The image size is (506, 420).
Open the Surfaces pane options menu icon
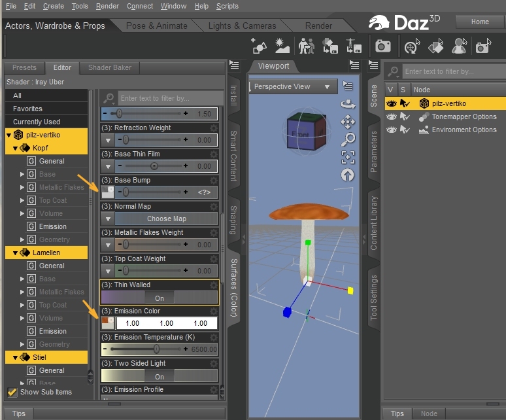(234, 65)
